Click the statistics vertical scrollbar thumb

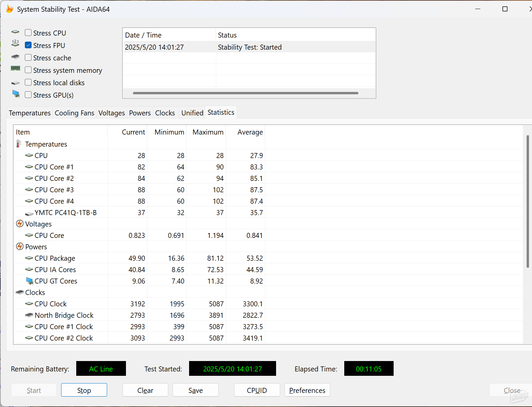[x=528, y=201]
